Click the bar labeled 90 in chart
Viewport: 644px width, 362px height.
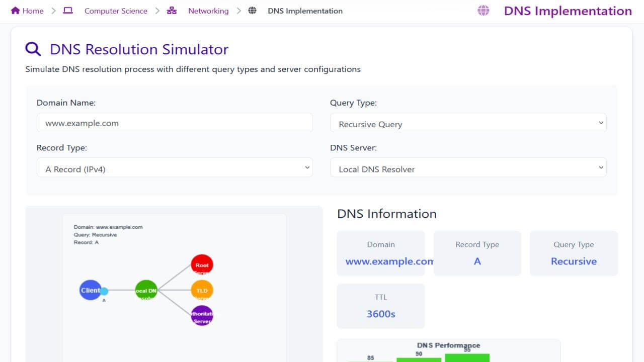coord(419,360)
